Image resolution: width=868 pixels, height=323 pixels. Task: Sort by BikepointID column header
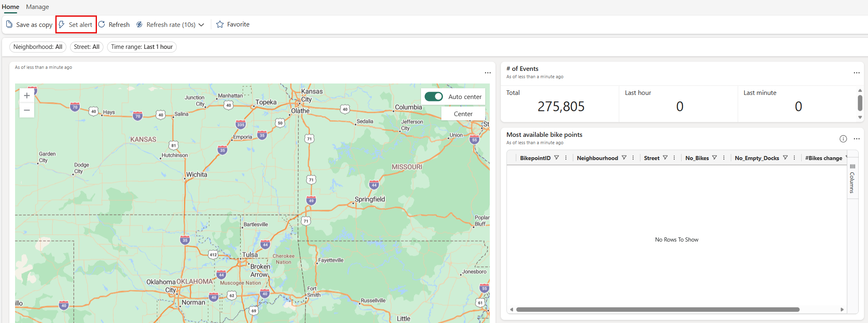pyautogui.click(x=535, y=158)
